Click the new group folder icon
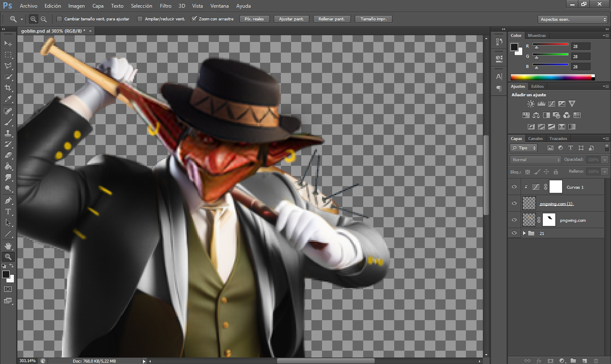The image size is (611, 364). point(573,361)
